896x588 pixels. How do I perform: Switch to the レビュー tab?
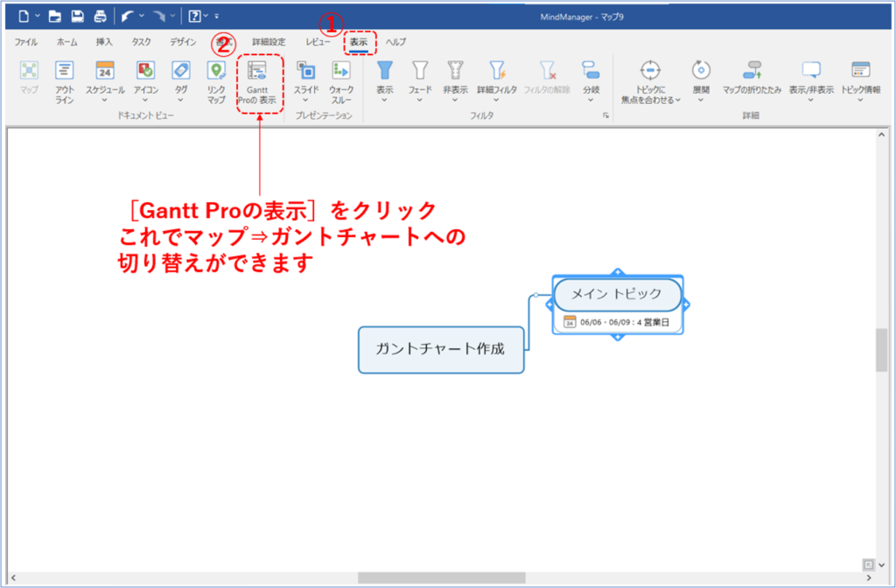[318, 42]
